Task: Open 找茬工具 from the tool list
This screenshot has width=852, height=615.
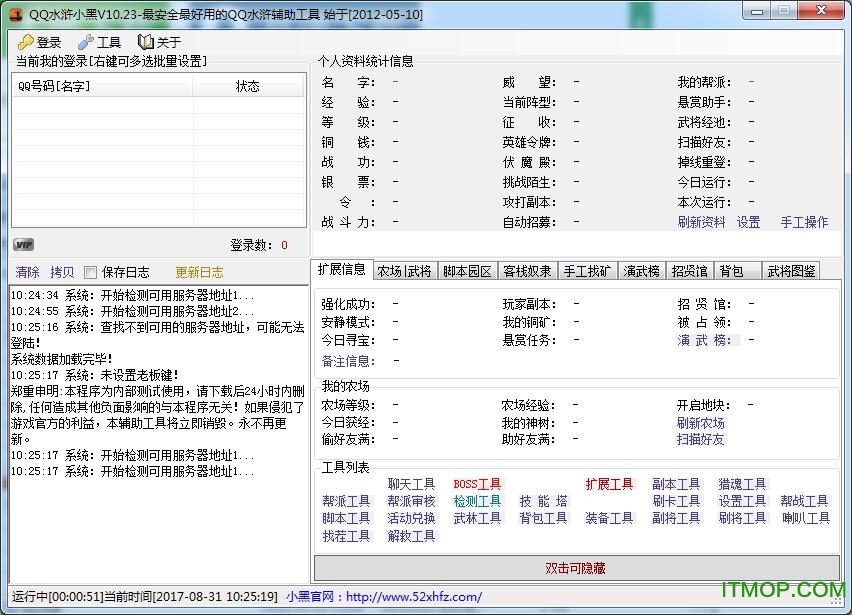Action: 346,536
